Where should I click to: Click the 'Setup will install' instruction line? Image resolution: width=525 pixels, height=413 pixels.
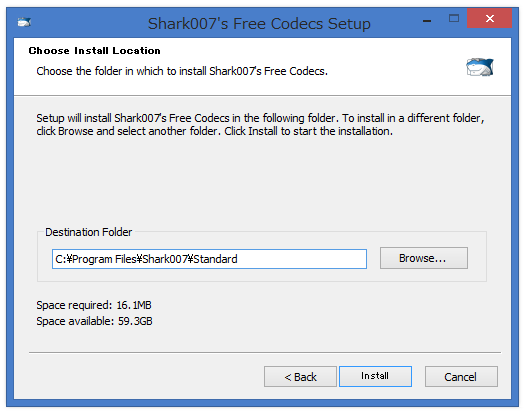[260, 118]
